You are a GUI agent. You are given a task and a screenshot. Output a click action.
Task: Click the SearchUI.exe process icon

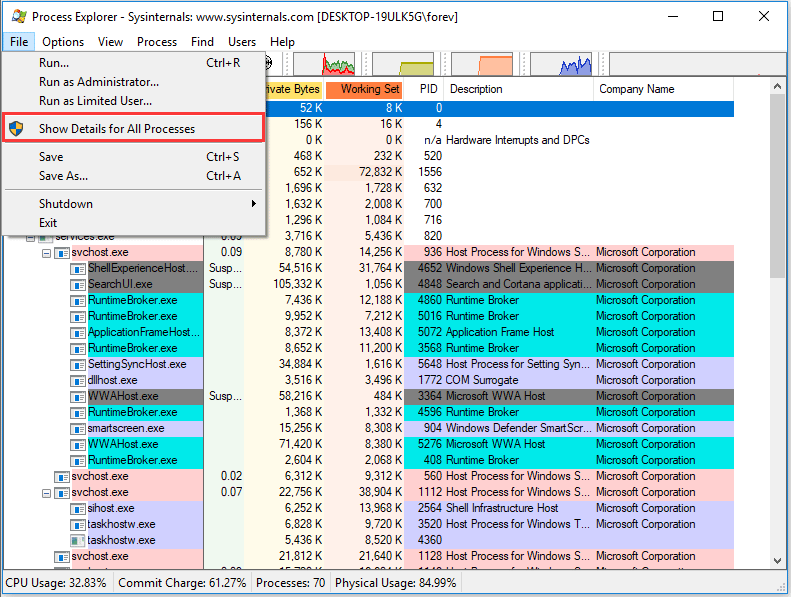click(78, 285)
